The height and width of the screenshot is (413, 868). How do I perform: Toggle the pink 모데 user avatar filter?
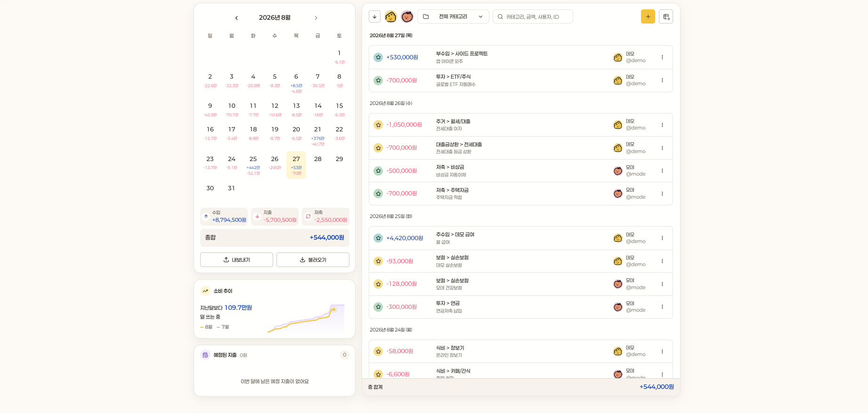coord(407,16)
